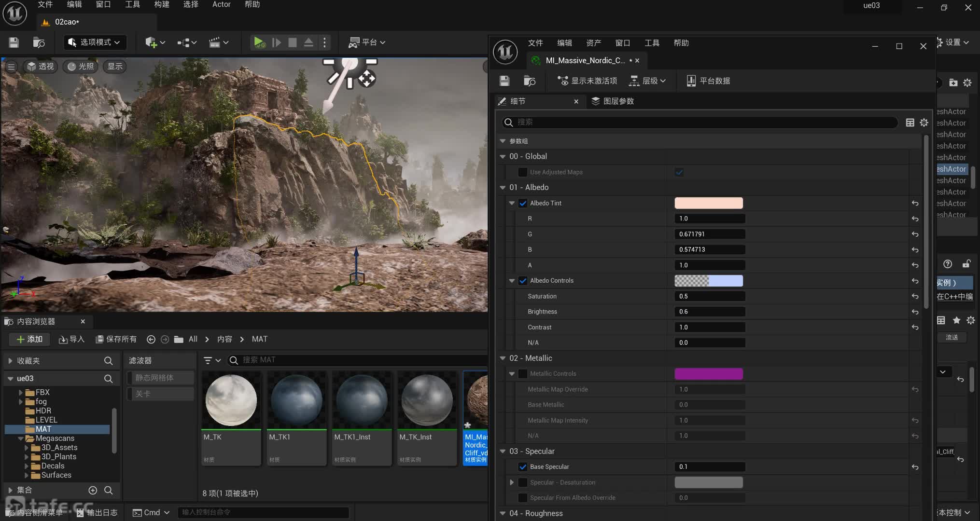980x521 pixels.
Task: Open the play options three-dot menu
Action: (x=324, y=42)
